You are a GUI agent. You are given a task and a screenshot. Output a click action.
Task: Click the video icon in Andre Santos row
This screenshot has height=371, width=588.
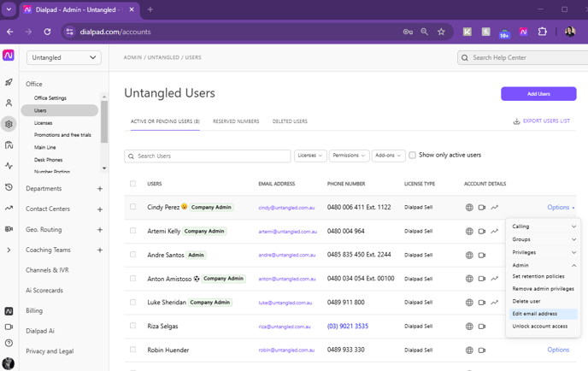(x=482, y=255)
